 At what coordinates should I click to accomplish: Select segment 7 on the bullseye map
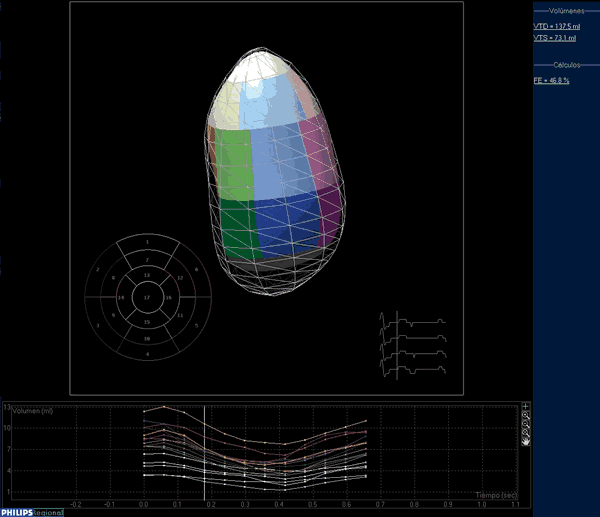tap(148, 260)
